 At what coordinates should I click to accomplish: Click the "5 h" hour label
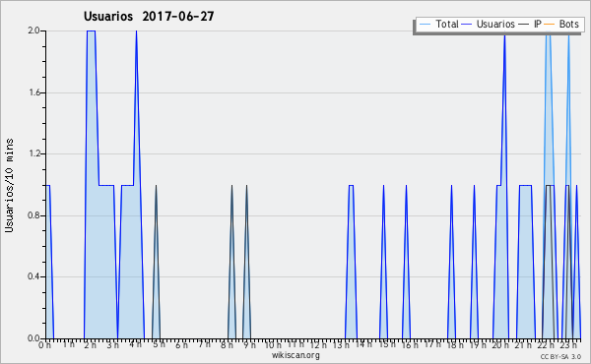(159, 344)
